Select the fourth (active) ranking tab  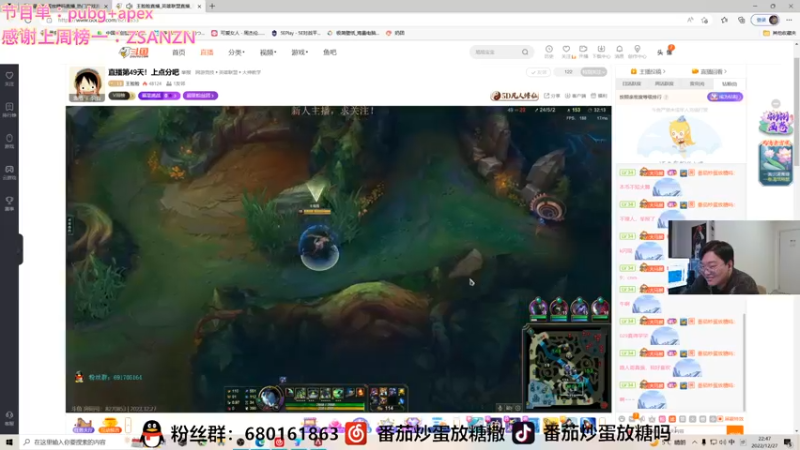pos(730,84)
